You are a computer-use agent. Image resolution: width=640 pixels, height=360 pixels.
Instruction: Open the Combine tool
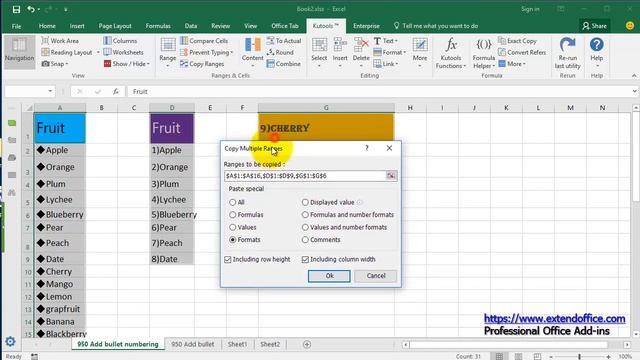click(x=284, y=64)
